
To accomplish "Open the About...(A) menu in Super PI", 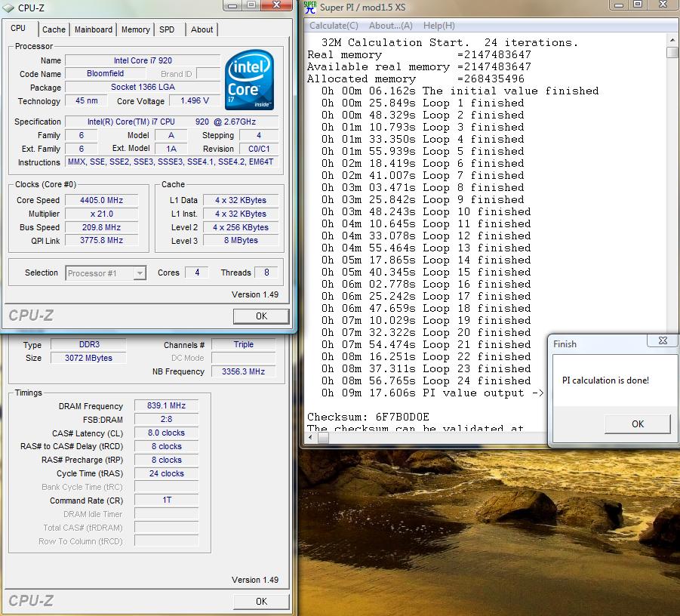I will [390, 26].
